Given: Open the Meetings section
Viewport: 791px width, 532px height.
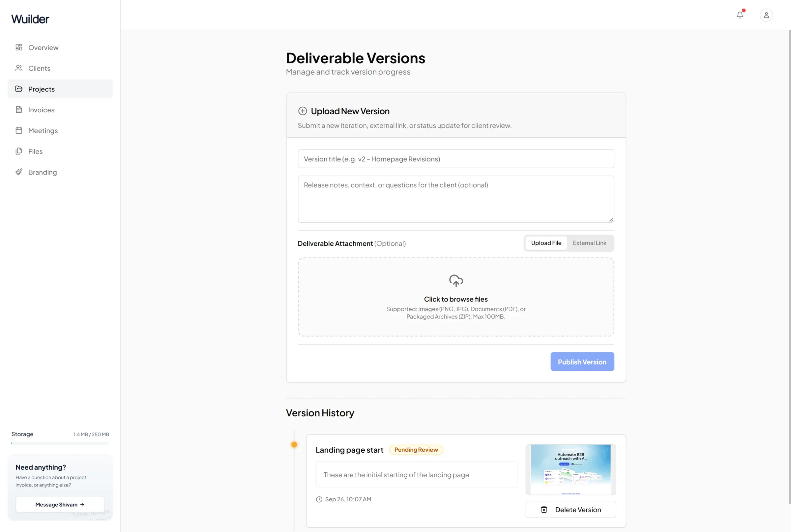Looking at the screenshot, I should click(x=60, y=130).
